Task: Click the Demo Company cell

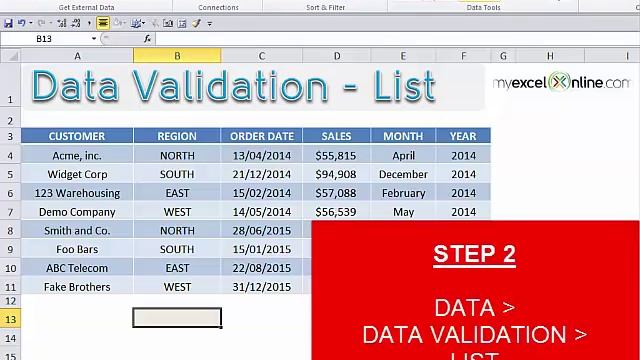Action: [77, 212]
